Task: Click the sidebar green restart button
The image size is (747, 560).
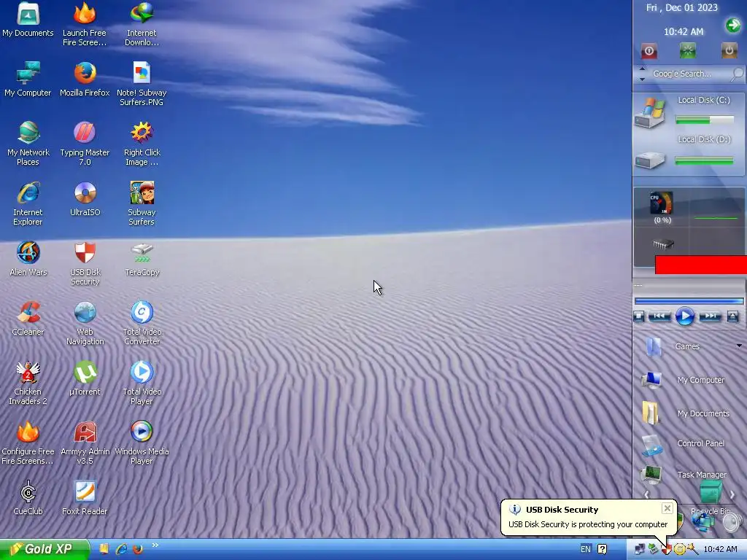Action: tap(687, 51)
